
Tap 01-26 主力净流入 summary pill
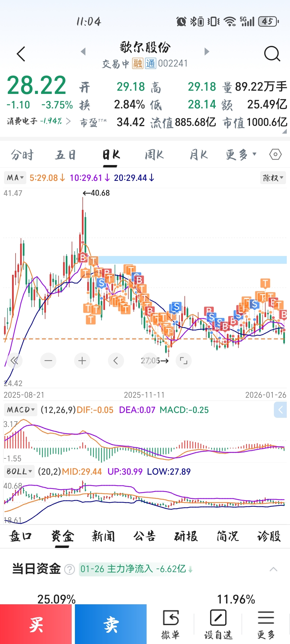click(x=136, y=569)
